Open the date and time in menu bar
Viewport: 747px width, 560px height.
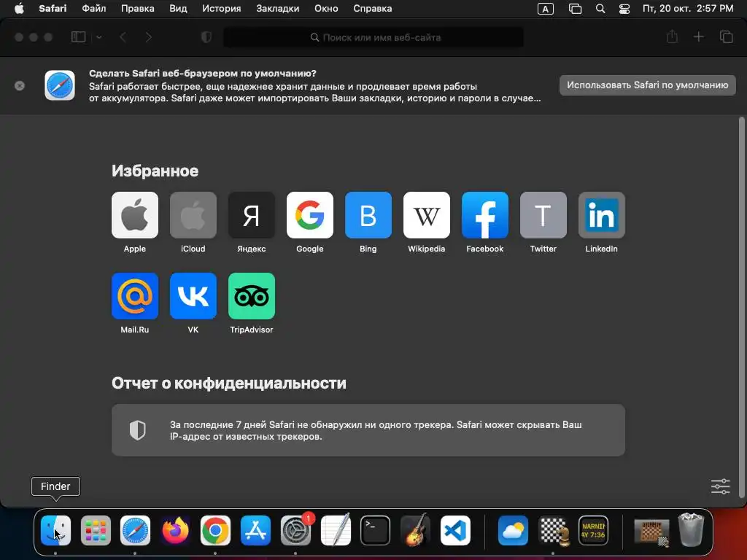pyautogui.click(x=688, y=9)
